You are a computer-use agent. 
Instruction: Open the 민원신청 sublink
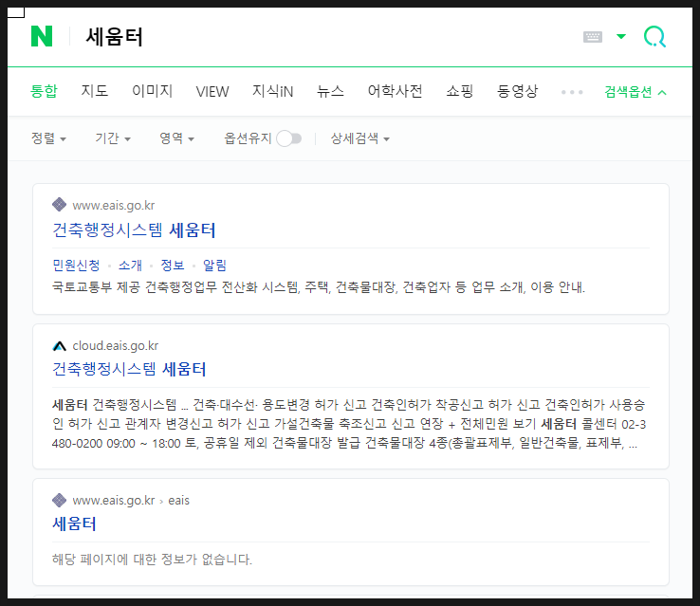tap(76, 266)
